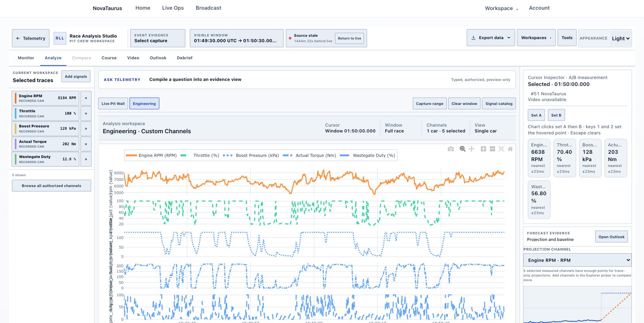The width and height of the screenshot is (644, 323).
Task: Toggle Boost Pressure series in legend
Action: point(251,155)
